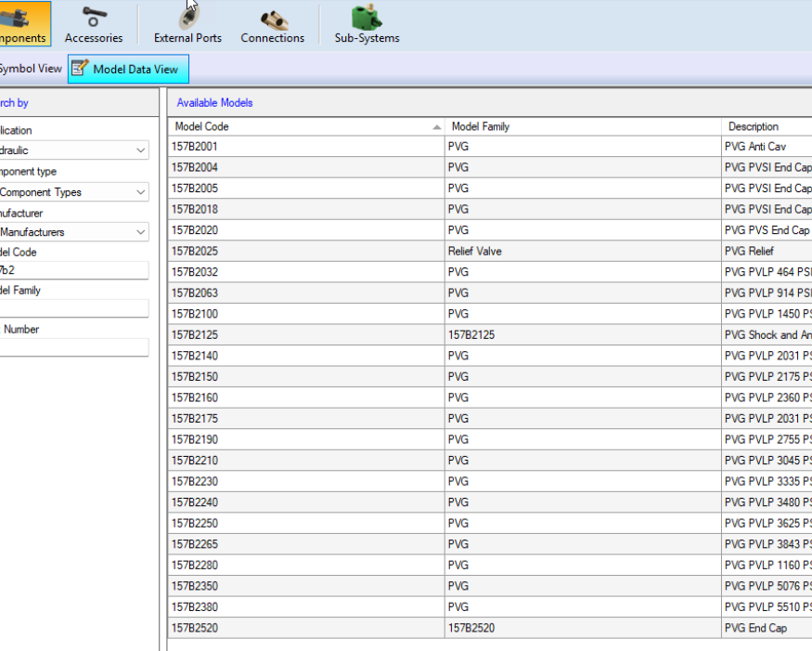Screen dimensions: 812x651
Task: Select model row 157B2100
Action: click(490, 314)
